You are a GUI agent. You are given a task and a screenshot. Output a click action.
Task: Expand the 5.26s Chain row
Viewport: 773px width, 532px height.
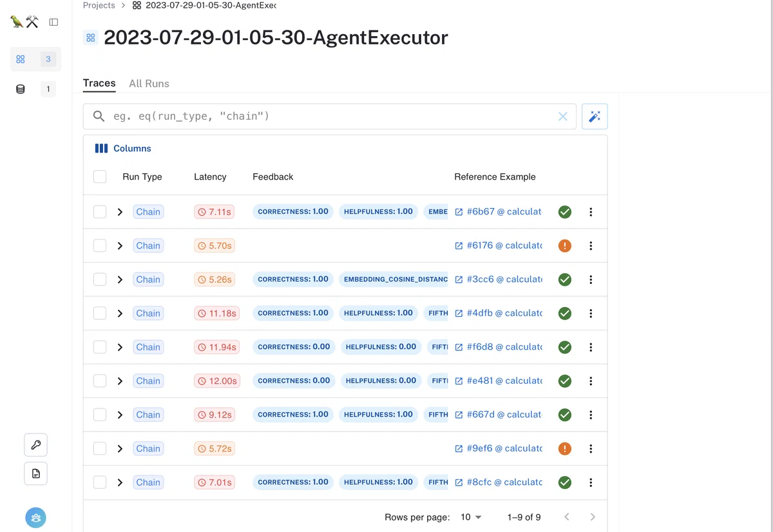coord(120,280)
